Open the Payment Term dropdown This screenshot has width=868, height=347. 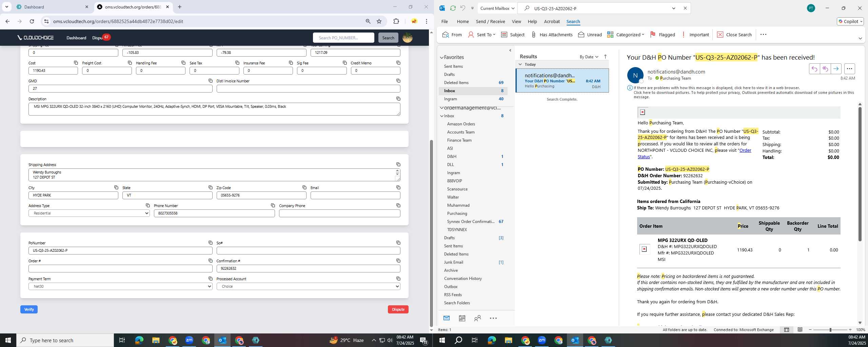pyautogui.click(x=120, y=286)
